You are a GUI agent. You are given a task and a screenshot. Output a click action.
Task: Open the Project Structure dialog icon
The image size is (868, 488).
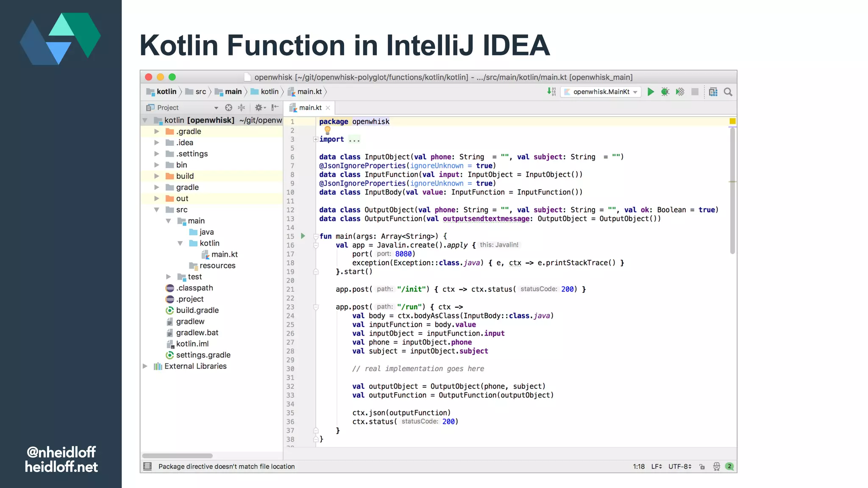713,92
